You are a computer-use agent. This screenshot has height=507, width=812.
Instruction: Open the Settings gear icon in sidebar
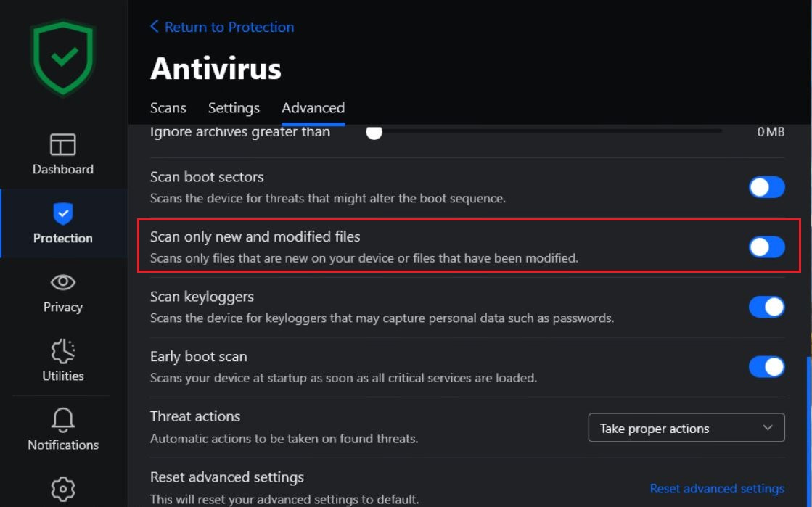pos(62,489)
